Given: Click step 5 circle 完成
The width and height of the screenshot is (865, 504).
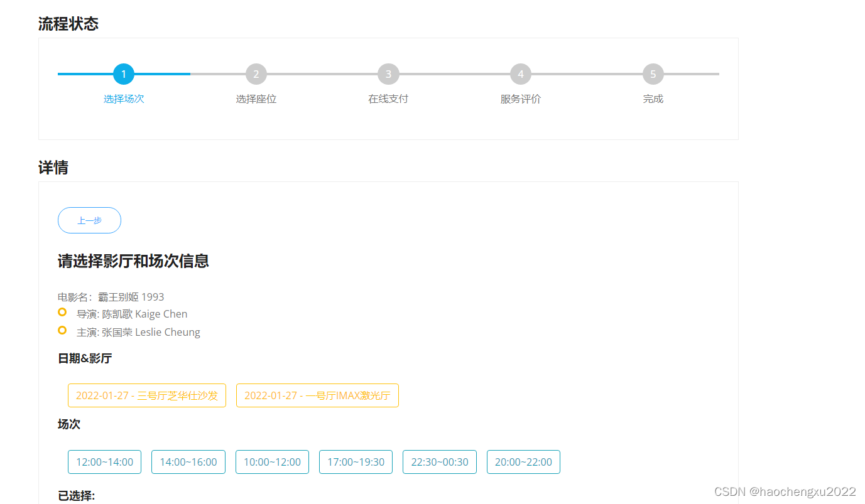Looking at the screenshot, I should pos(653,74).
